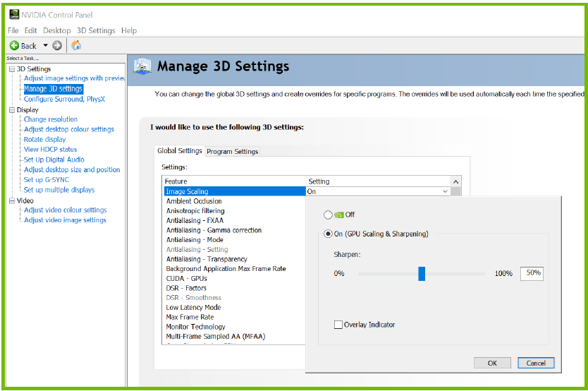This screenshot has width=588, height=391.
Task: Click the Sharpen slider handle
Action: click(x=422, y=273)
